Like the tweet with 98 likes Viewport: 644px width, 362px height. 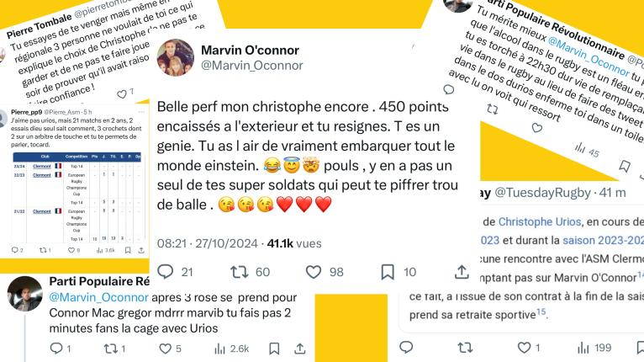pos(315,271)
